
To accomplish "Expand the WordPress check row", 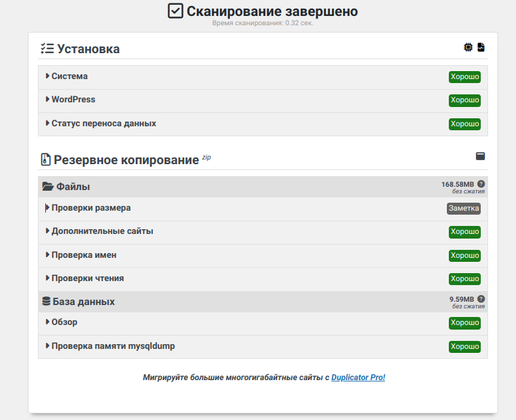I will pos(73,100).
